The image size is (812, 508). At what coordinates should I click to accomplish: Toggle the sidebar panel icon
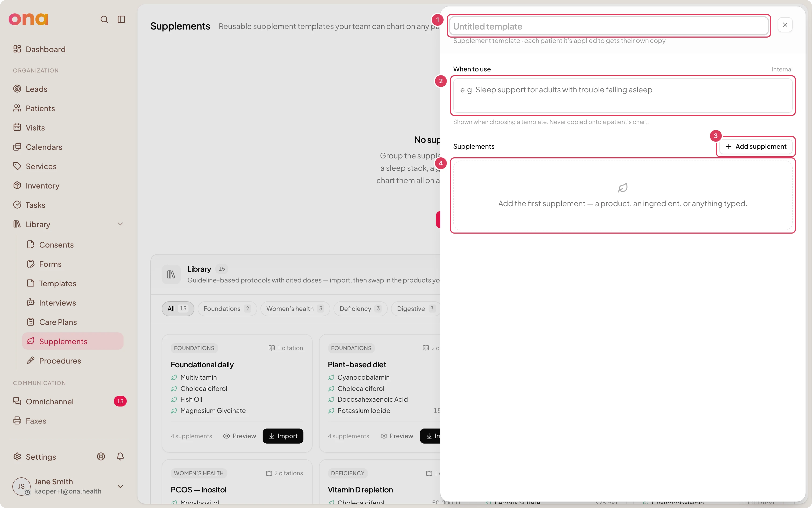121,20
